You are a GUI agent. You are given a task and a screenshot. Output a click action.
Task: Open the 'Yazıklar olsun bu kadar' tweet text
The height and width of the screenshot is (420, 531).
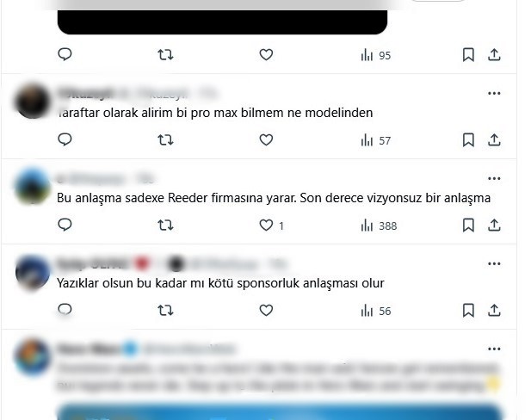point(220,283)
